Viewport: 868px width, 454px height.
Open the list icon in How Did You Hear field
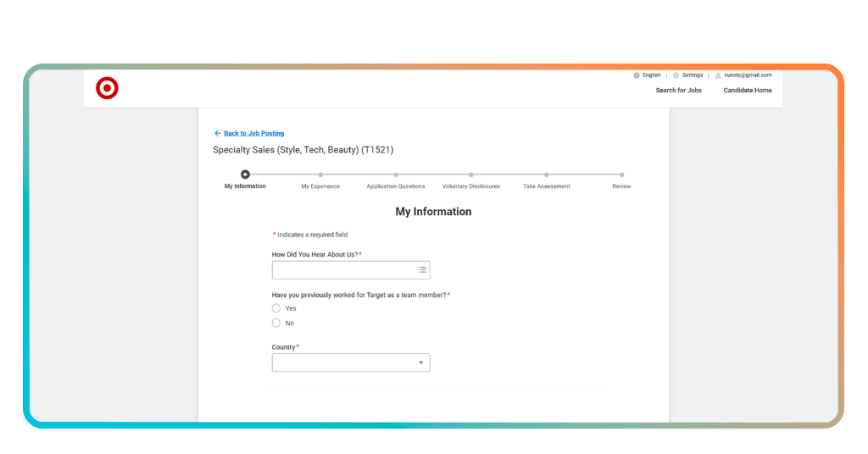(422, 270)
